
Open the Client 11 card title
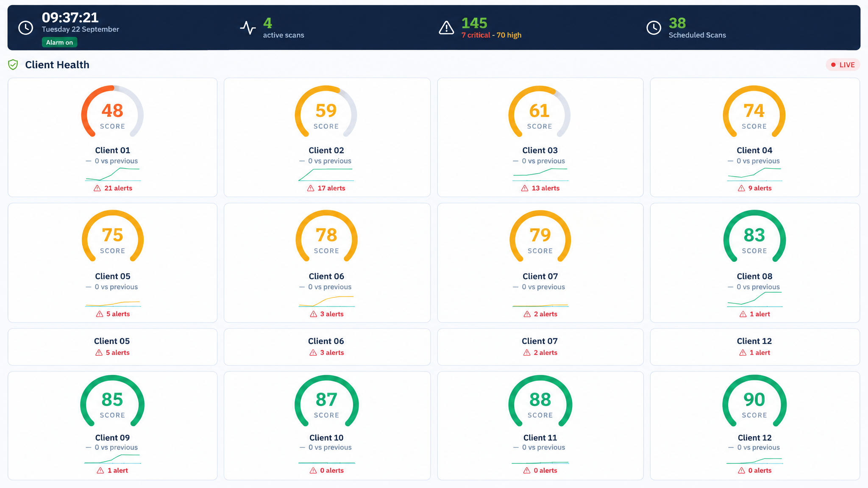click(540, 438)
